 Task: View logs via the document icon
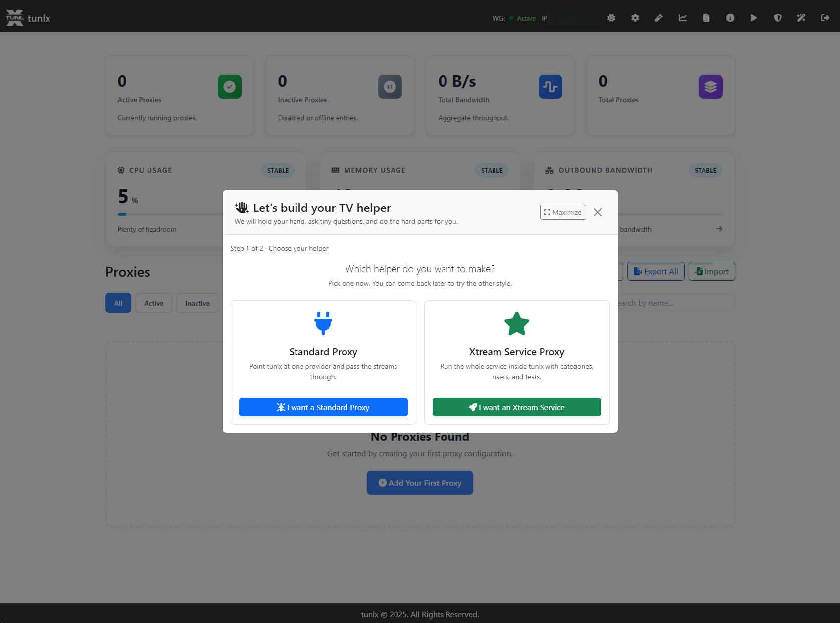pyautogui.click(x=706, y=17)
